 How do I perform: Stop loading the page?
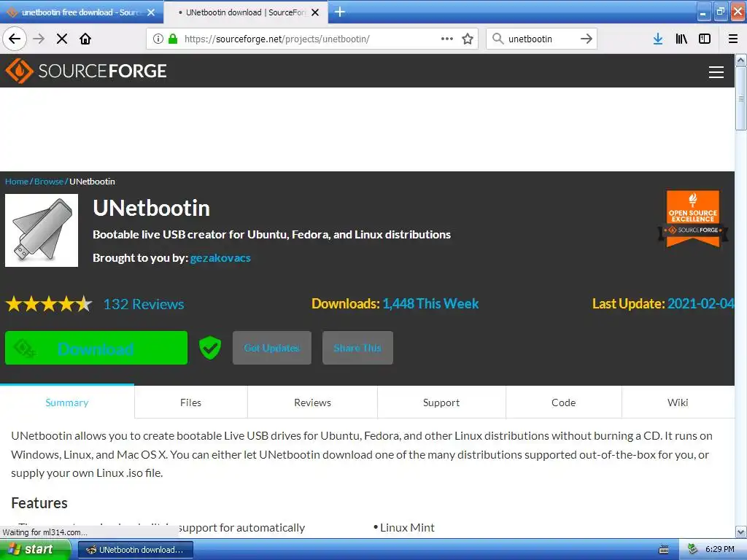point(62,39)
